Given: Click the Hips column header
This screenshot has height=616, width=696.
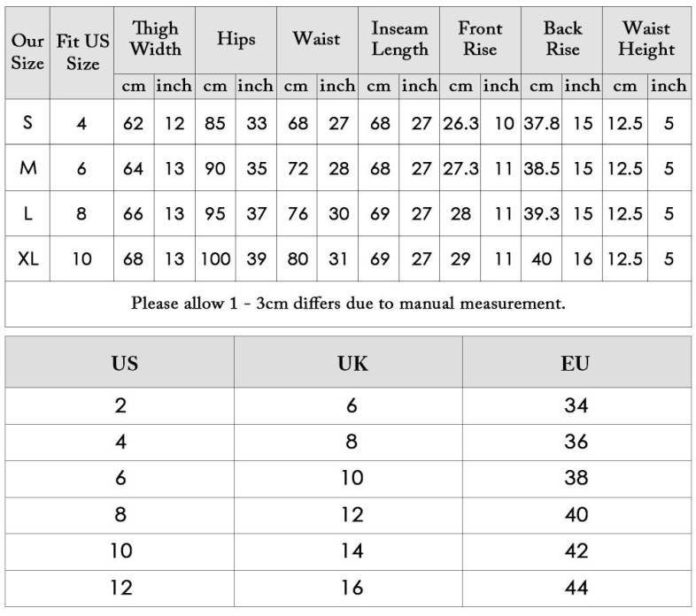Looking at the screenshot, I should click(x=236, y=40).
